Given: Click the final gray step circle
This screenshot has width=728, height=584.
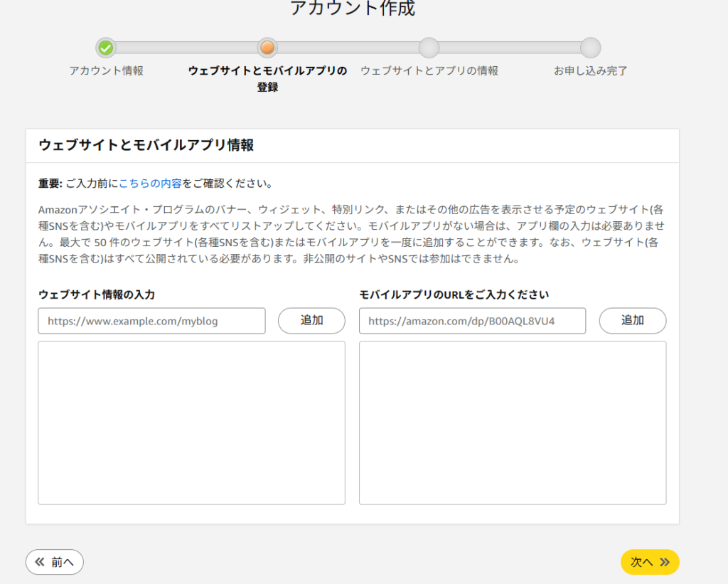Looking at the screenshot, I should 590,48.
